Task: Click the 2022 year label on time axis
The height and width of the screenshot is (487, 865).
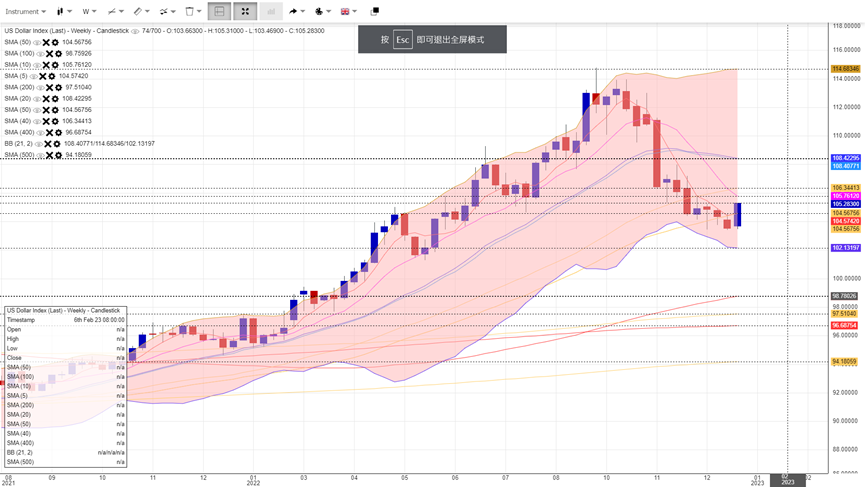Action: coord(253,483)
